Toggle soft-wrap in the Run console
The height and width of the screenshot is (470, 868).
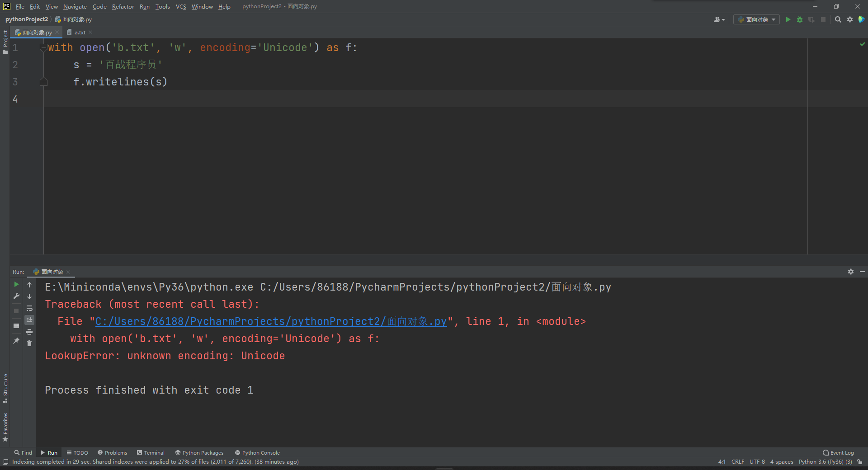pyautogui.click(x=29, y=308)
